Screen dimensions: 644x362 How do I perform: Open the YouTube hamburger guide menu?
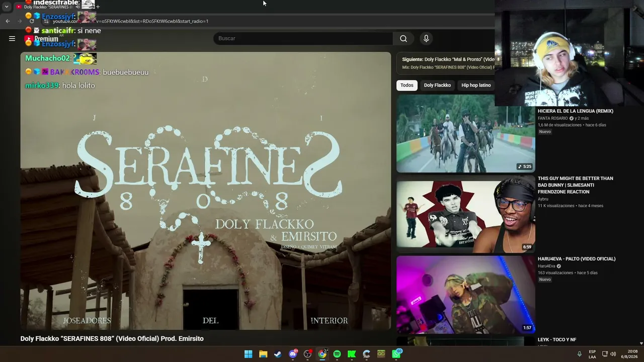click(12, 38)
